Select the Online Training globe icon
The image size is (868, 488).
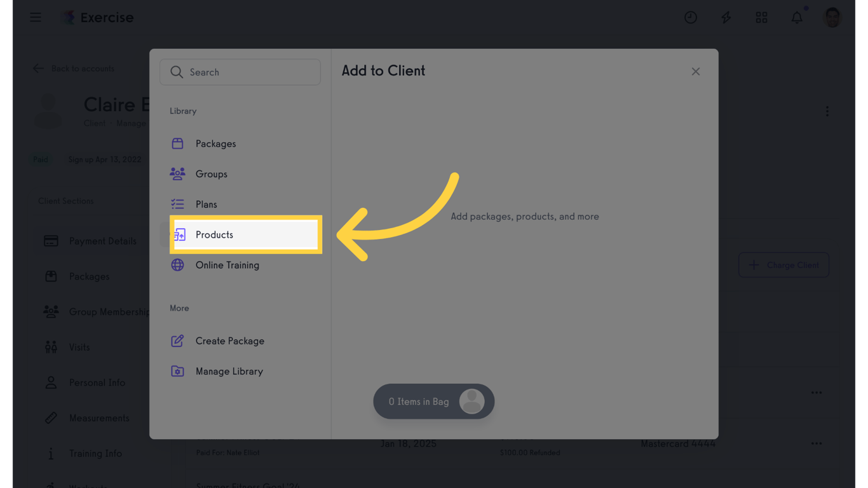(177, 265)
